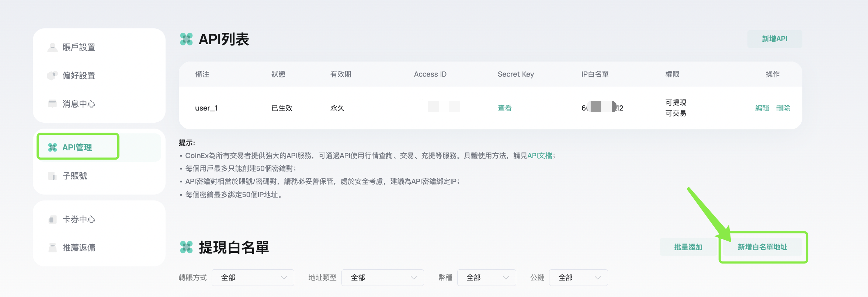Click the 新增白名單地址 button
The image size is (868, 297).
coord(762,247)
